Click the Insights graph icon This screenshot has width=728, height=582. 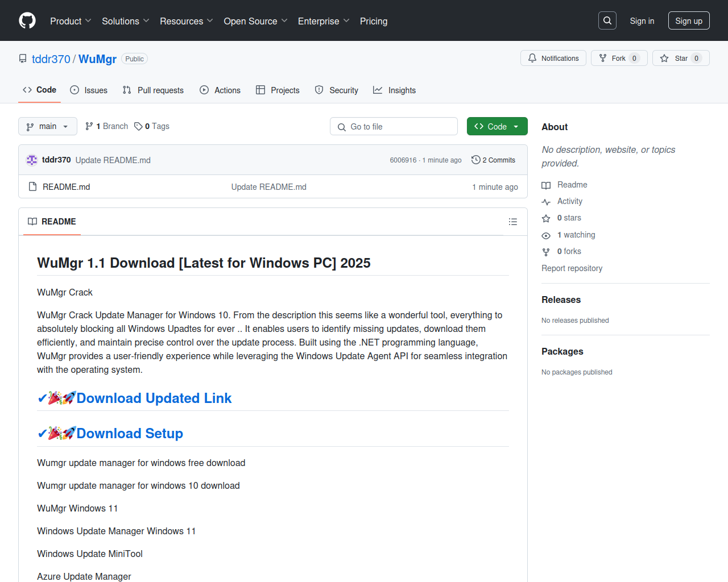pyautogui.click(x=378, y=90)
